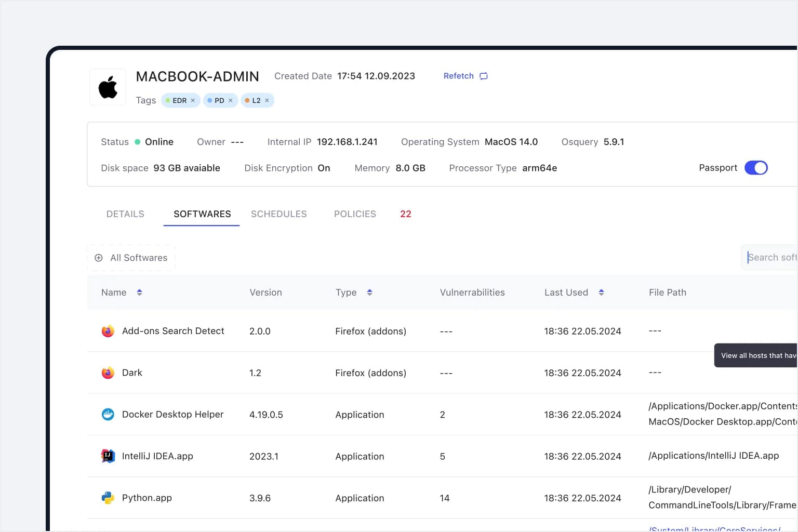The height and width of the screenshot is (532, 798).
Task: Click the Version column header
Action: pyautogui.click(x=265, y=292)
